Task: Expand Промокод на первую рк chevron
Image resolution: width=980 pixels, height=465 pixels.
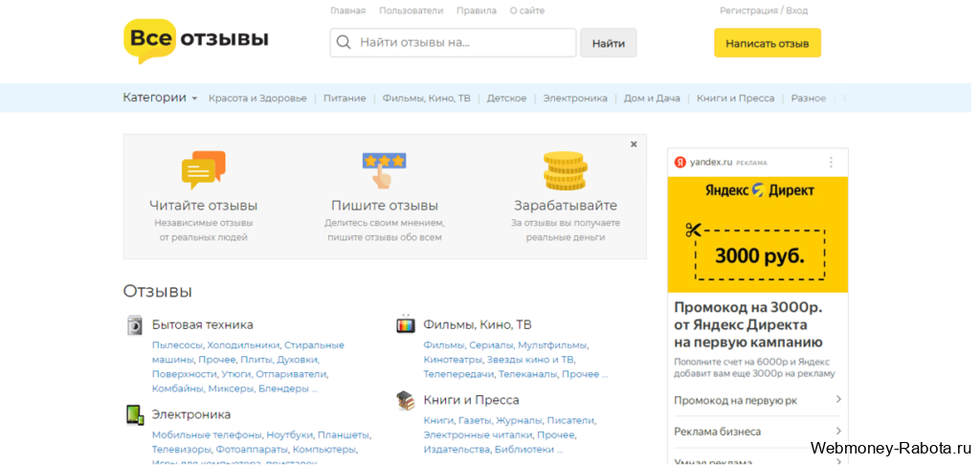Action: 837,400
